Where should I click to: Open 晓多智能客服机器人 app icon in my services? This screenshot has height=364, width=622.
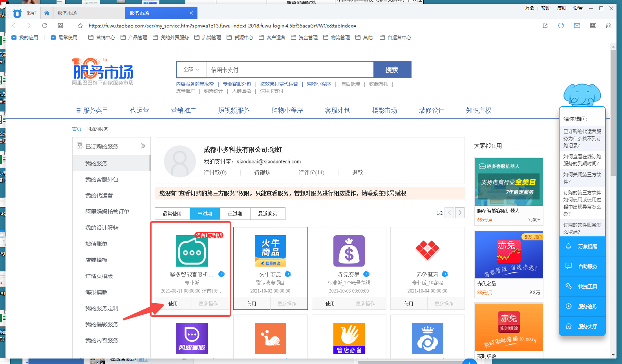click(192, 251)
